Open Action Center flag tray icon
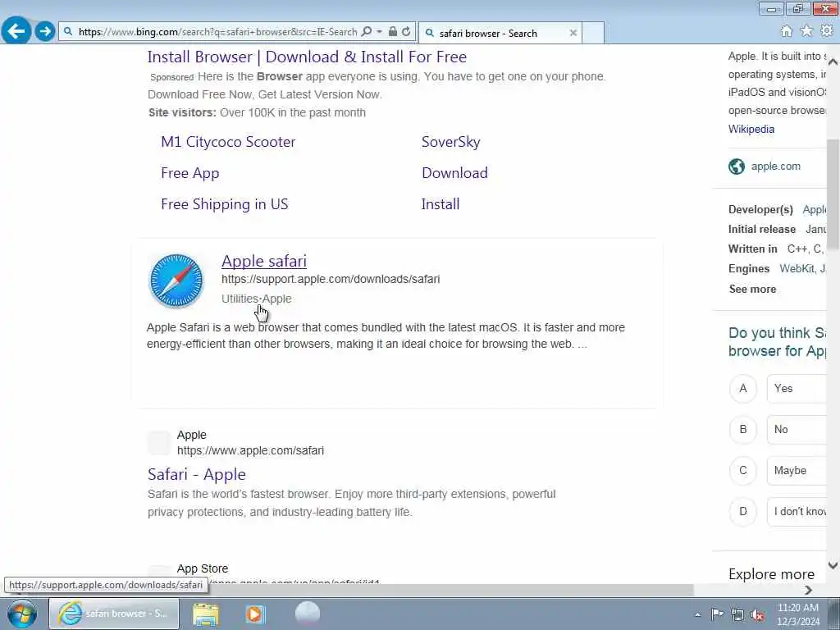Screen dimensions: 840x630 717,614
